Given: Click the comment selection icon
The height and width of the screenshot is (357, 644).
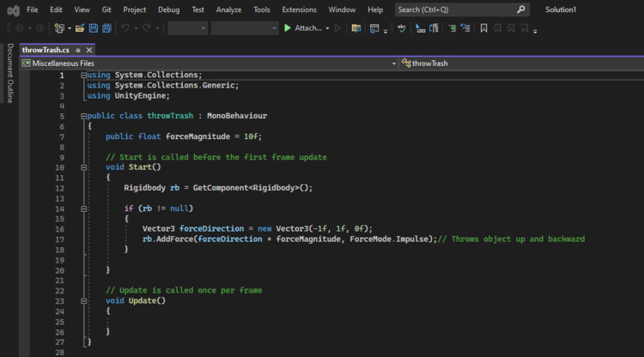Looking at the screenshot, I should click(x=452, y=28).
